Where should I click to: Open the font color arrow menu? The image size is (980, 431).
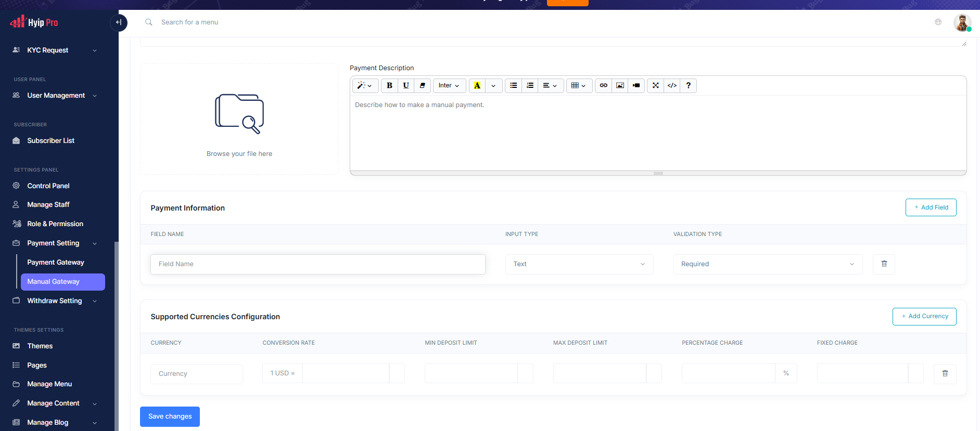493,86
